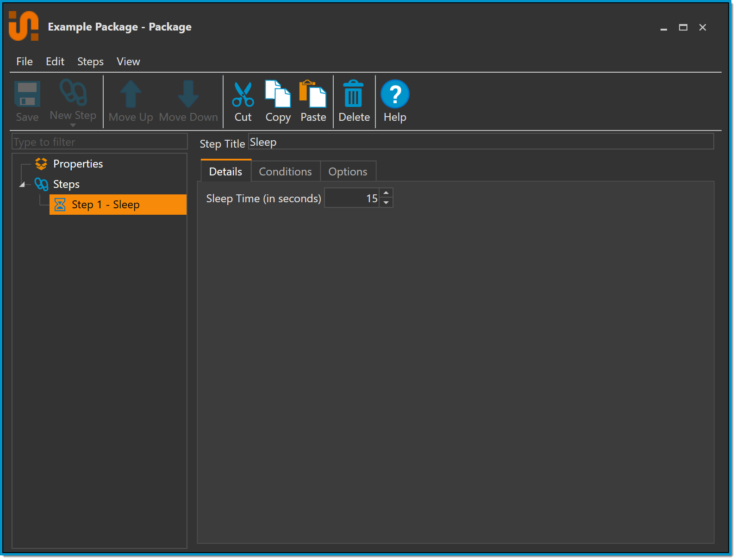Viewport: 736px width, 560px height.
Task: Delete the step with trash icon
Action: (x=354, y=94)
